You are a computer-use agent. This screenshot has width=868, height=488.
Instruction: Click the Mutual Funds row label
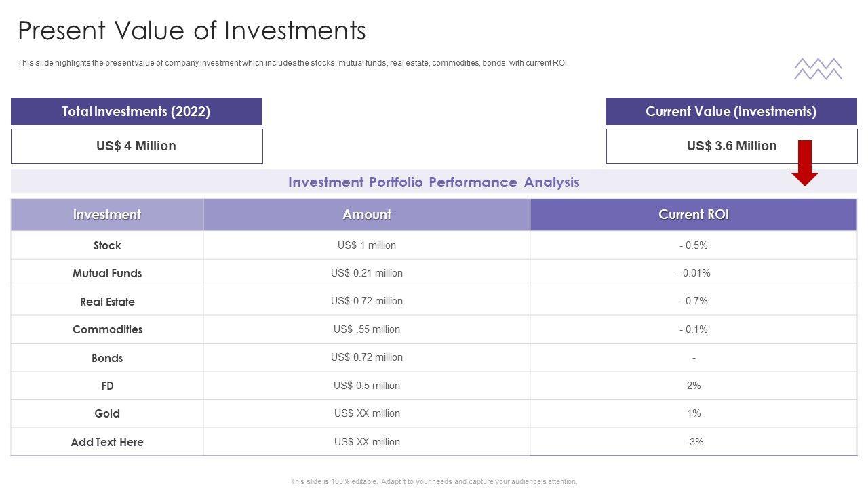pyautogui.click(x=107, y=273)
